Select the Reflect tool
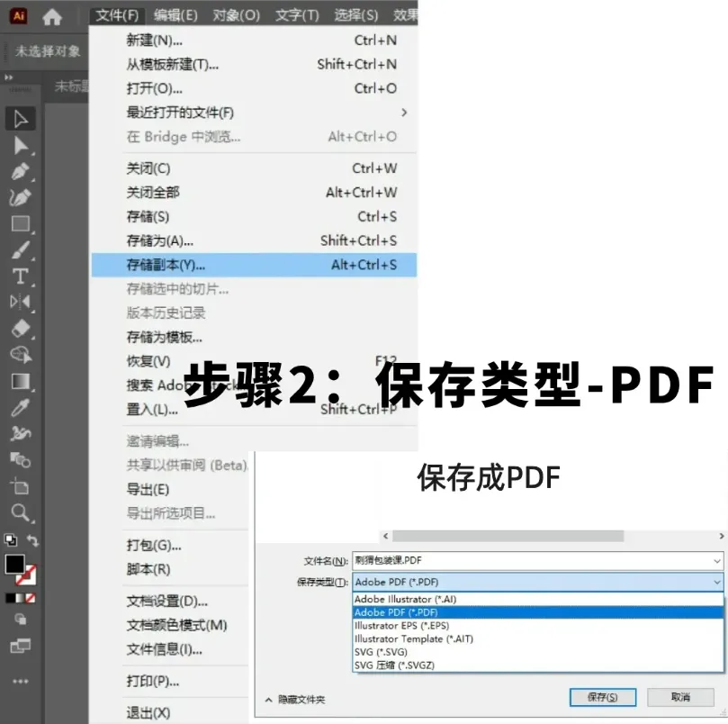 click(21, 302)
